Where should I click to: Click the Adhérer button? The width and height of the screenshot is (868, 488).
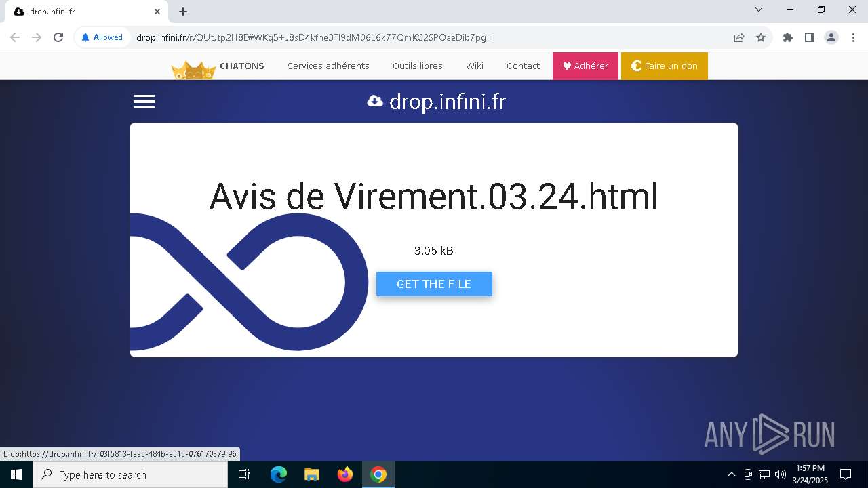(x=585, y=66)
